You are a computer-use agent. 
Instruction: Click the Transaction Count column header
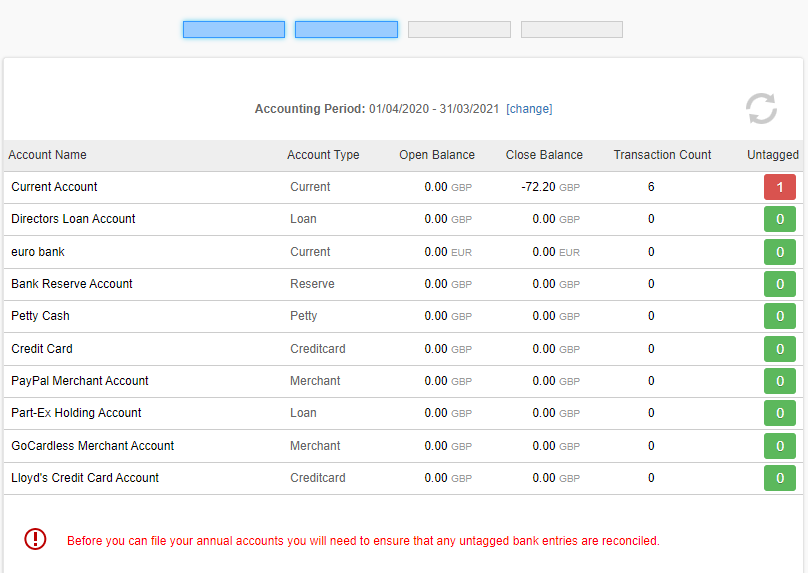[x=662, y=155]
